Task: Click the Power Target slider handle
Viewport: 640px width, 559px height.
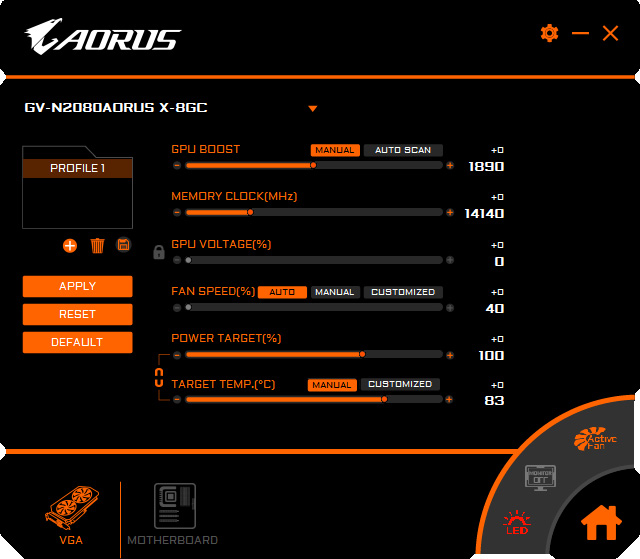Action: [362, 354]
